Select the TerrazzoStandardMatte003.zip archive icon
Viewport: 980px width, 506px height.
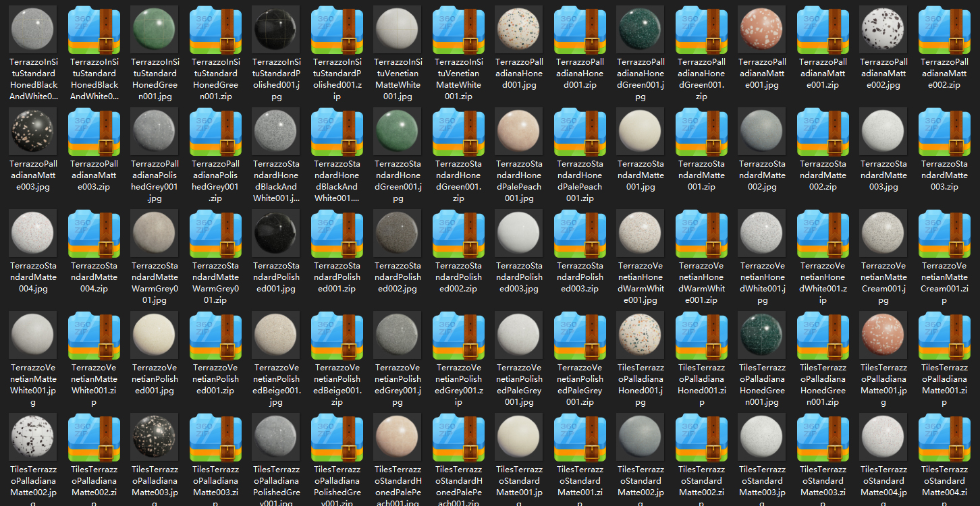(945, 132)
